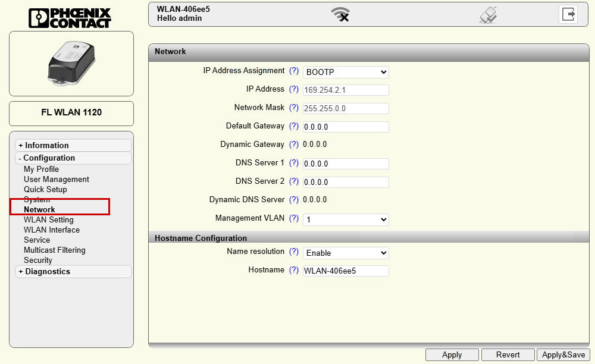Click the Hostname input field

coord(346,271)
